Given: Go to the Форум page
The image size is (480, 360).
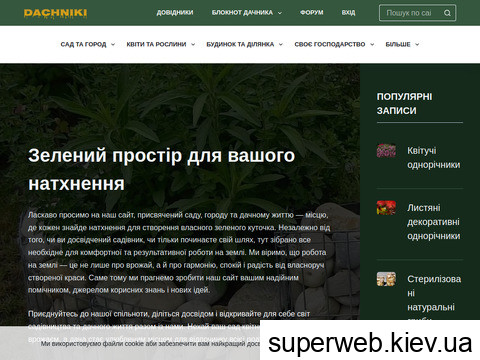Looking at the screenshot, I should tap(311, 13).
